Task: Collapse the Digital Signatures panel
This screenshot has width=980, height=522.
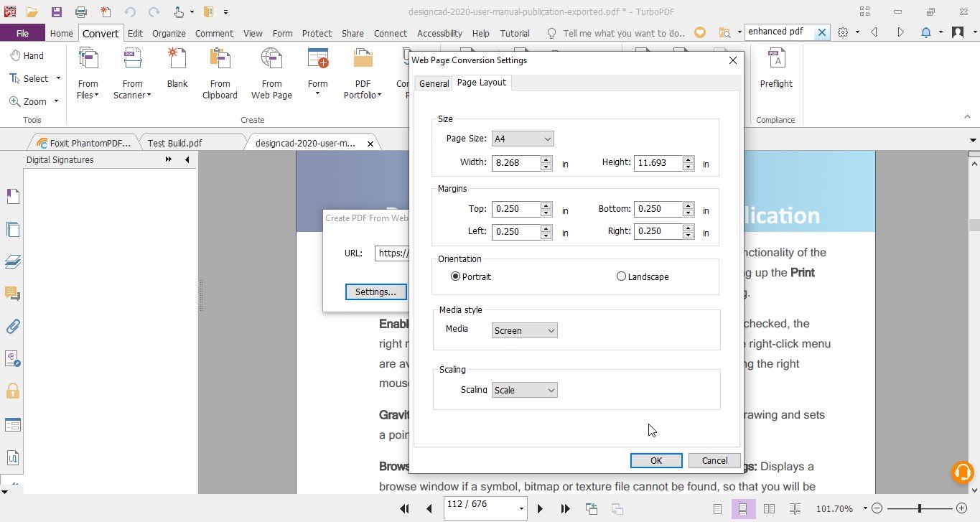Action: [x=187, y=159]
